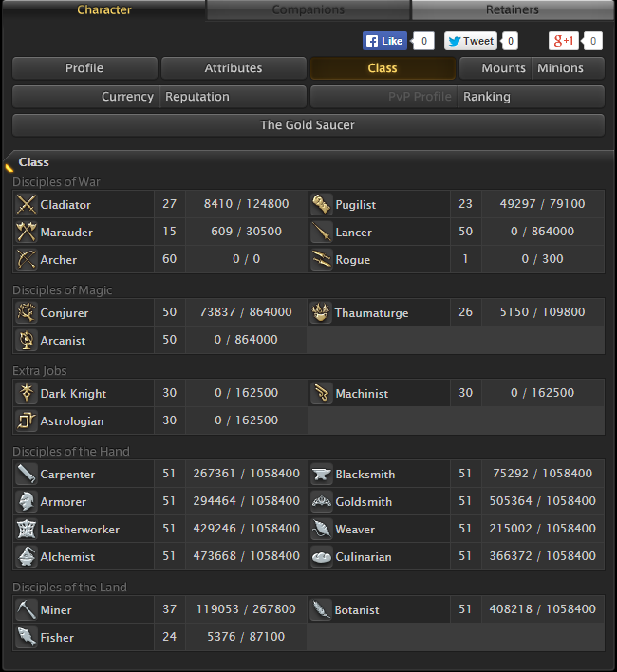
Task: Click the Culinarian pan icon
Action: point(322,556)
